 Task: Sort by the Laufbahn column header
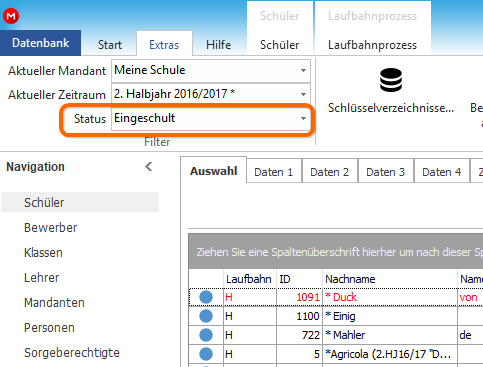(x=250, y=279)
